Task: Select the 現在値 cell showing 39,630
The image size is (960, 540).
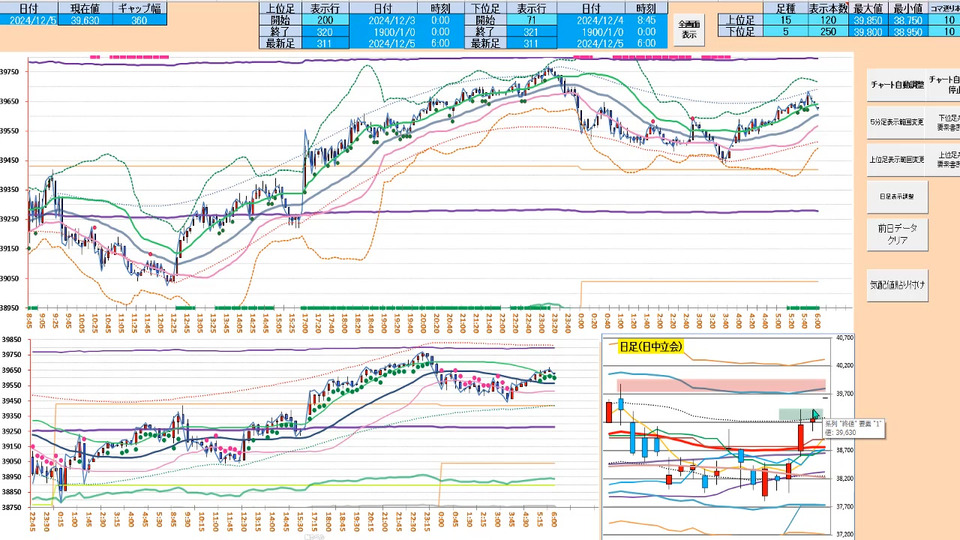Action: [86, 20]
